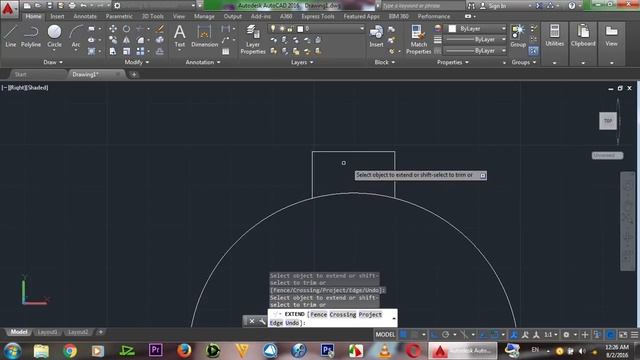The width and height of the screenshot is (640, 360).
Task: Open the Dimension tool
Action: [204, 36]
